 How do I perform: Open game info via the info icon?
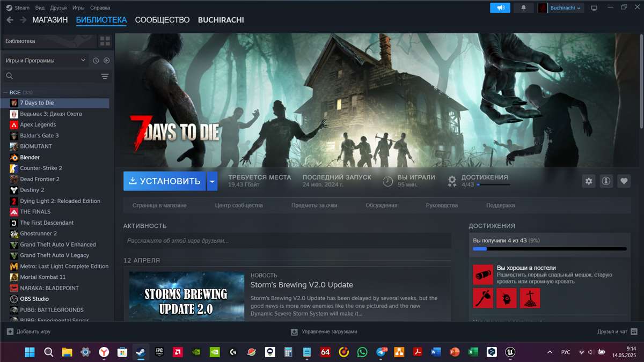[x=606, y=181]
